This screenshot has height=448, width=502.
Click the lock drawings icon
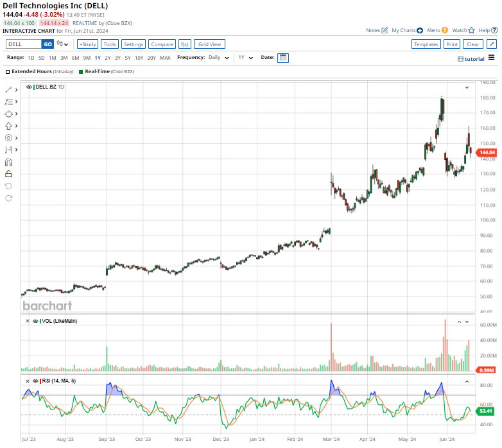click(8, 174)
